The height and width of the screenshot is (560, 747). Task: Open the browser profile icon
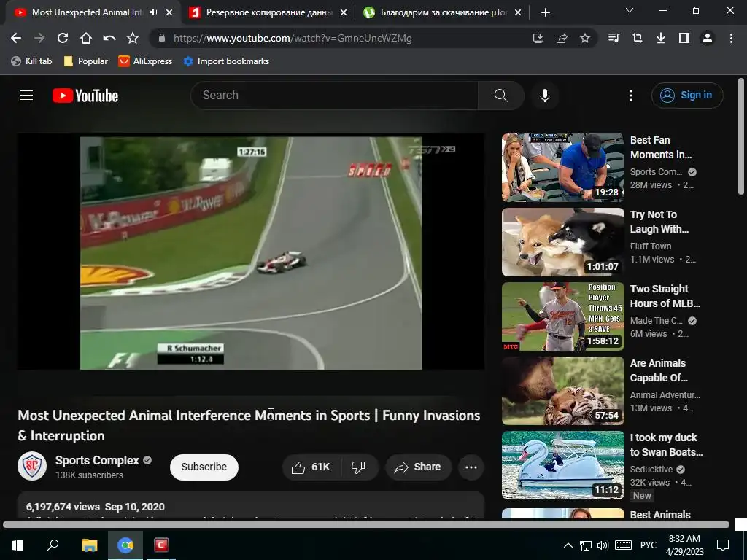point(708,38)
